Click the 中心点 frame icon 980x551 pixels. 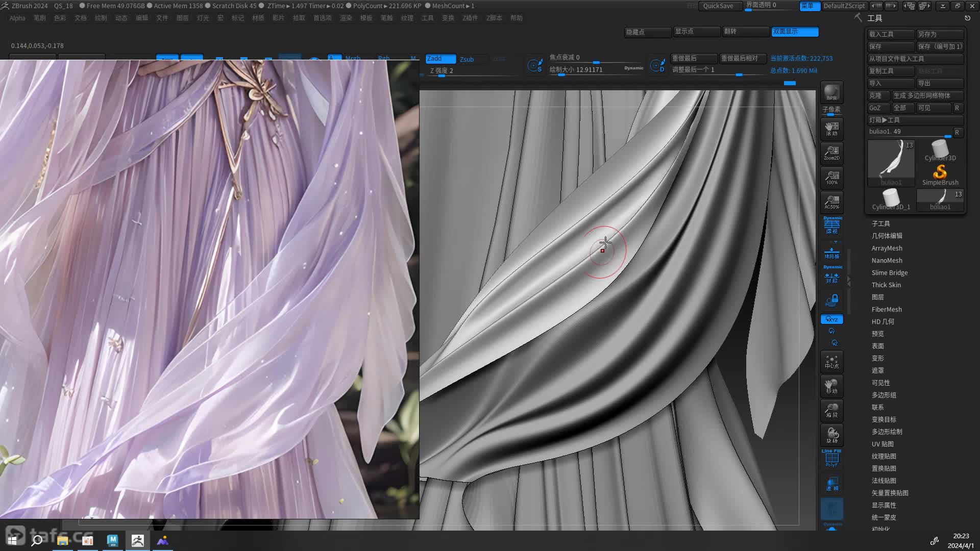[831, 361]
